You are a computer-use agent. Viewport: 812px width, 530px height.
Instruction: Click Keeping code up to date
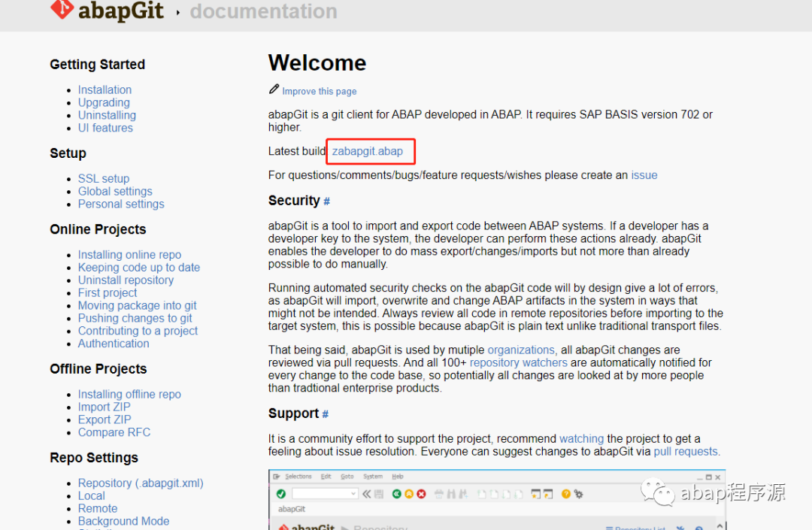coord(139,267)
